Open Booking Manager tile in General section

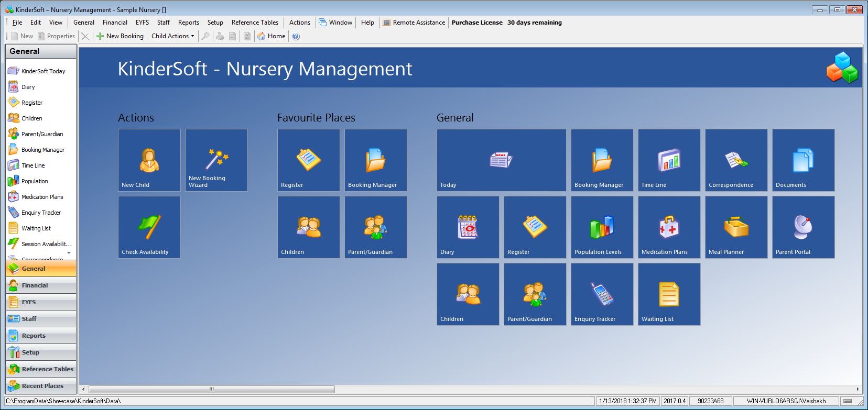click(602, 160)
